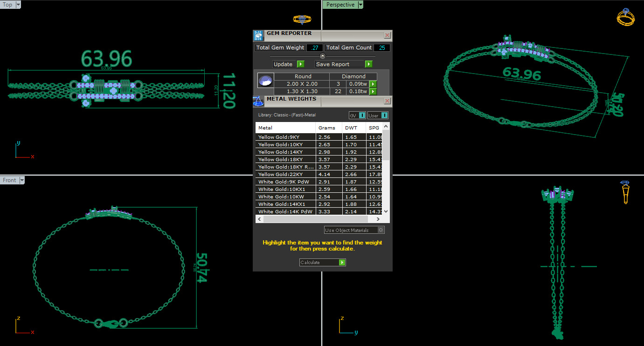The width and height of the screenshot is (644, 346).
Task: Click the SPG column header
Action: (x=374, y=128)
